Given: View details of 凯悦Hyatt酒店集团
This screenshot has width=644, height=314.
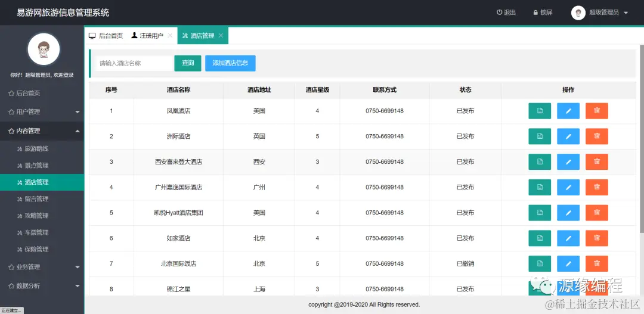Looking at the screenshot, I should [x=539, y=213].
